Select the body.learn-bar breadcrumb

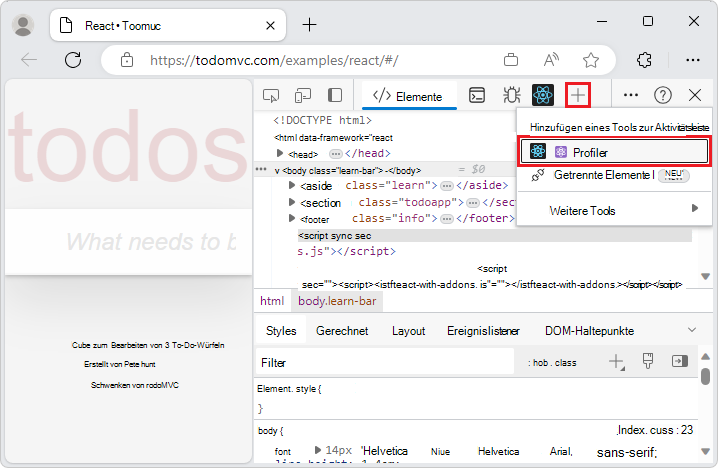(x=337, y=301)
